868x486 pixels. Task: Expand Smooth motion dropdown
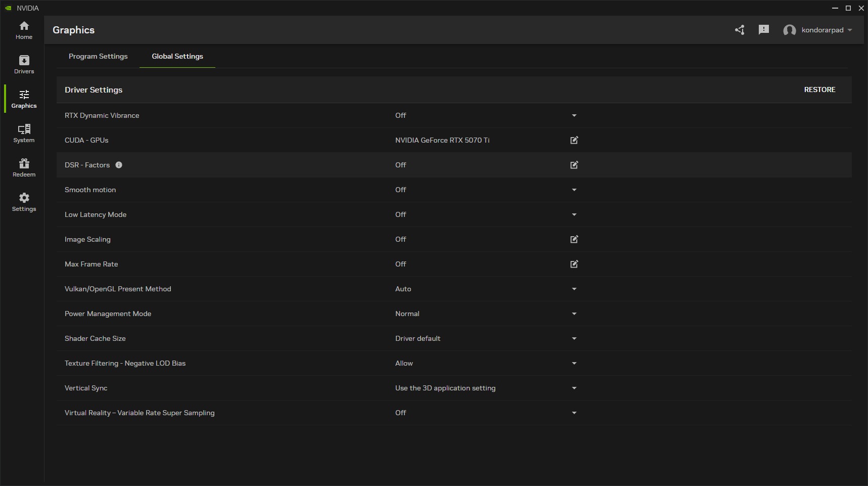click(574, 190)
